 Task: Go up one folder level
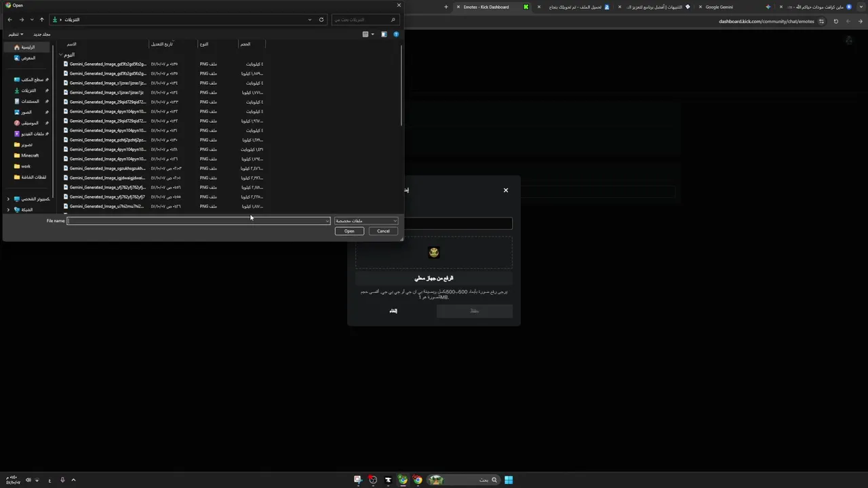(x=41, y=20)
